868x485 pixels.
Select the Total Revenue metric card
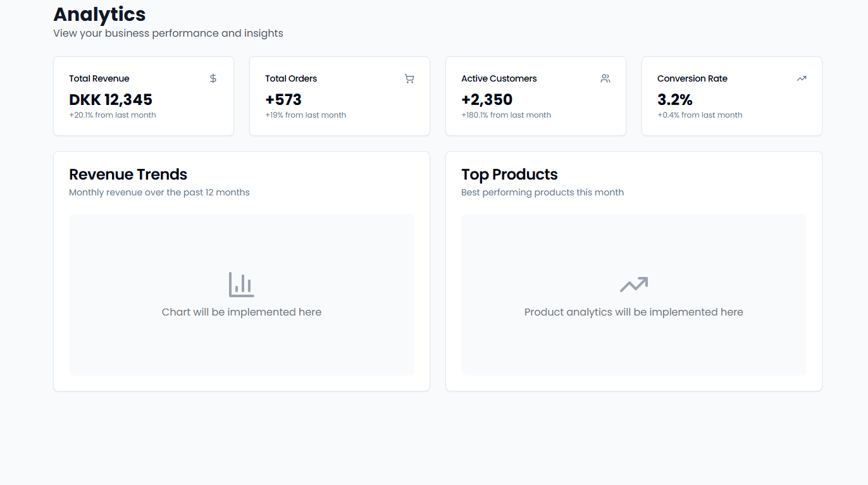[x=143, y=96]
